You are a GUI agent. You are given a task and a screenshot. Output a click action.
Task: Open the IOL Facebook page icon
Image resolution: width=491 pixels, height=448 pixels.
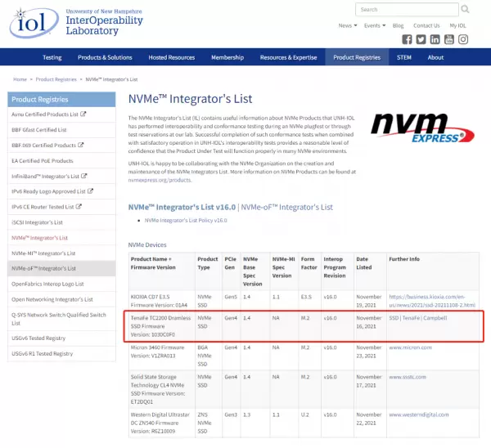pos(408,39)
